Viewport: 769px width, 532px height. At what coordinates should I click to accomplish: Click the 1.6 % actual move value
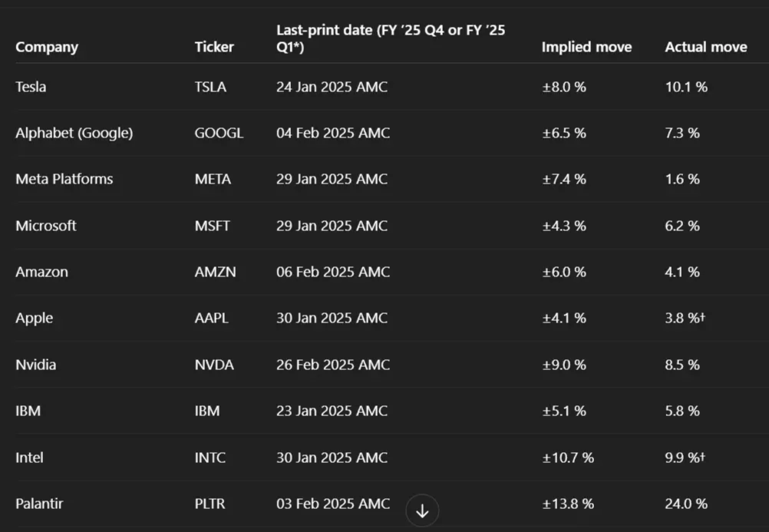click(x=682, y=179)
